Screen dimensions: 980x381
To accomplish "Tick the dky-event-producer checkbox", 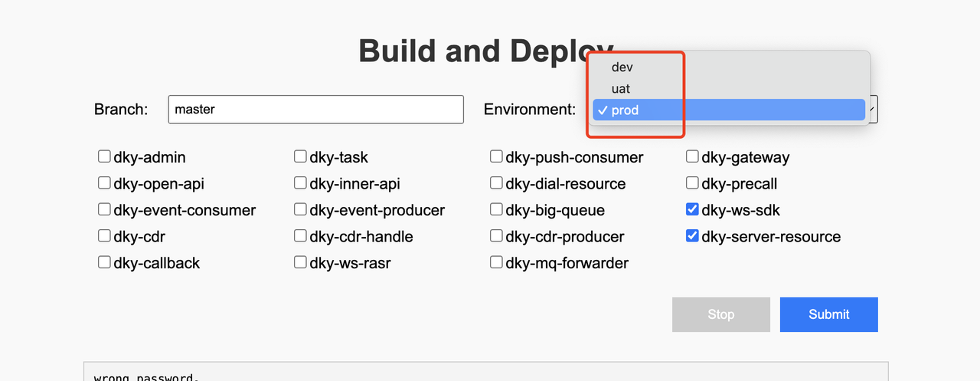I will 301,209.
